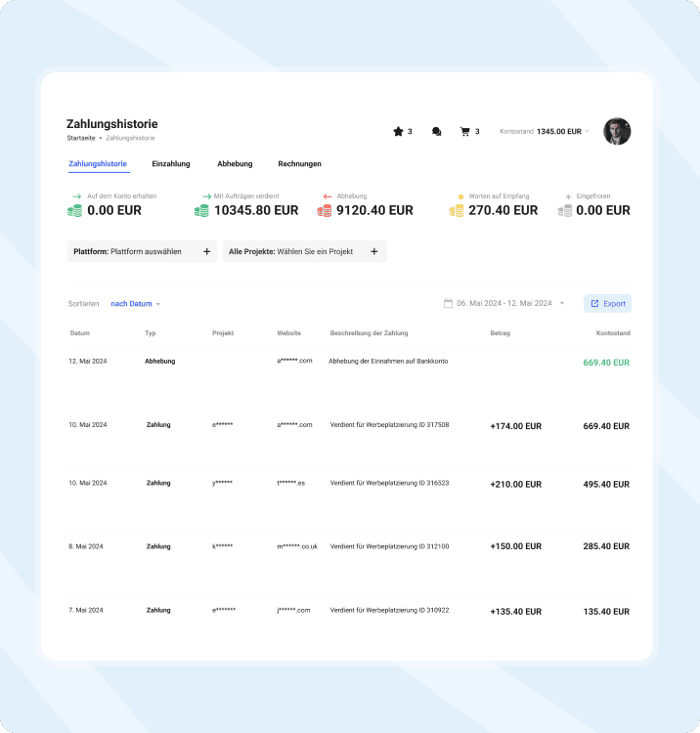This screenshot has height=733, width=700.
Task: Click the k****** project cell
Action: tap(222, 546)
